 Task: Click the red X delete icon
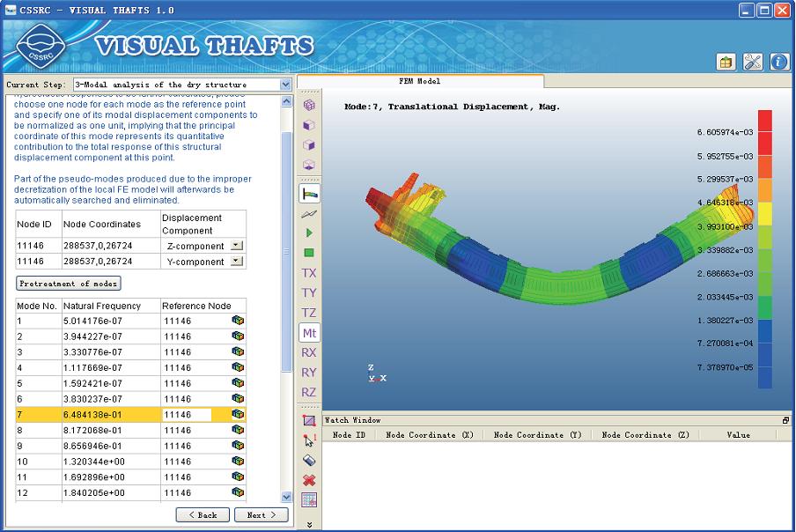pos(309,480)
